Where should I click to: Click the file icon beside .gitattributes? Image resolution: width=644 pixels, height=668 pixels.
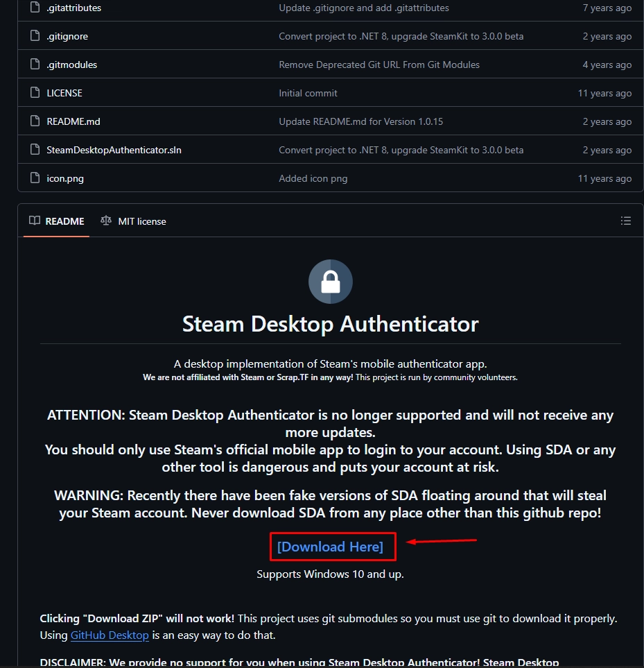tap(35, 8)
